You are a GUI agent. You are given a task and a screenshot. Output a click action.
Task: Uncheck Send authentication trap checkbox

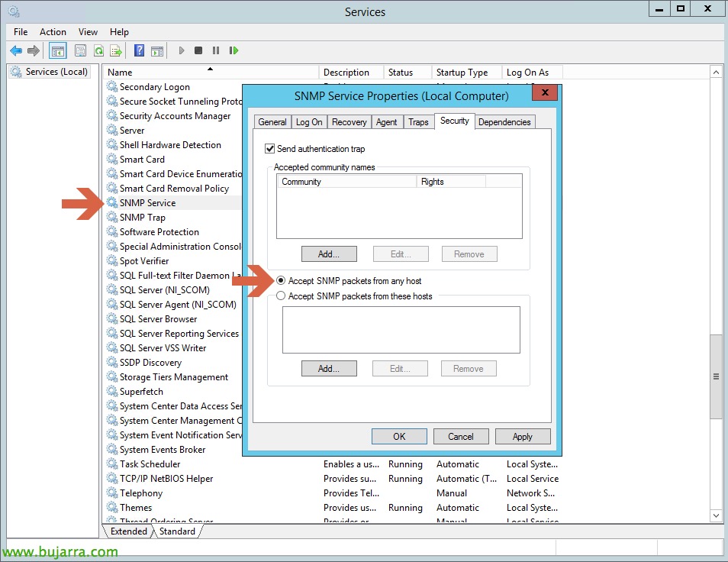click(269, 149)
